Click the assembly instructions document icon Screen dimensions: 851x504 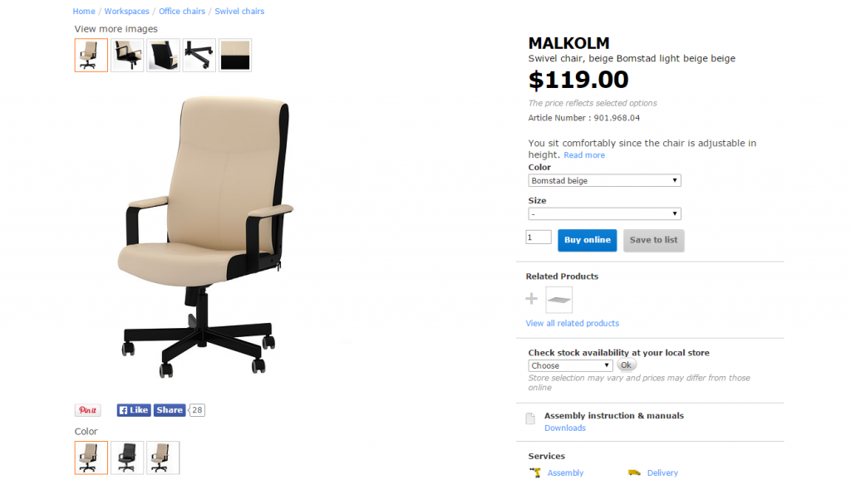[530, 418]
